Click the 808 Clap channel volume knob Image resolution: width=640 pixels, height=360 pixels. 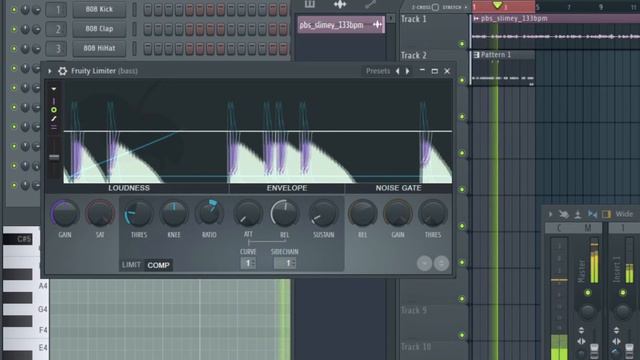[36, 29]
